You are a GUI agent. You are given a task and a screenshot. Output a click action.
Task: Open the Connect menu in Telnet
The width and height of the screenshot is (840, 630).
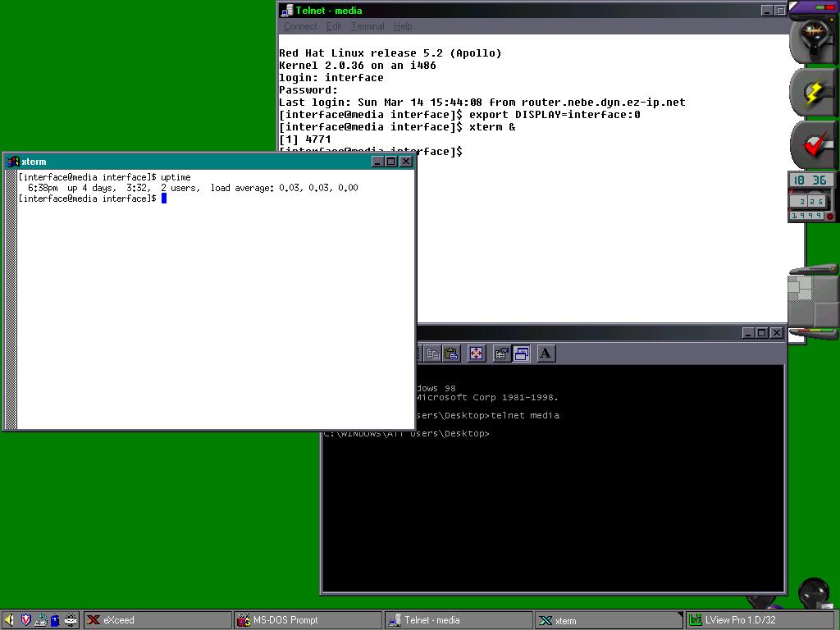[300, 26]
